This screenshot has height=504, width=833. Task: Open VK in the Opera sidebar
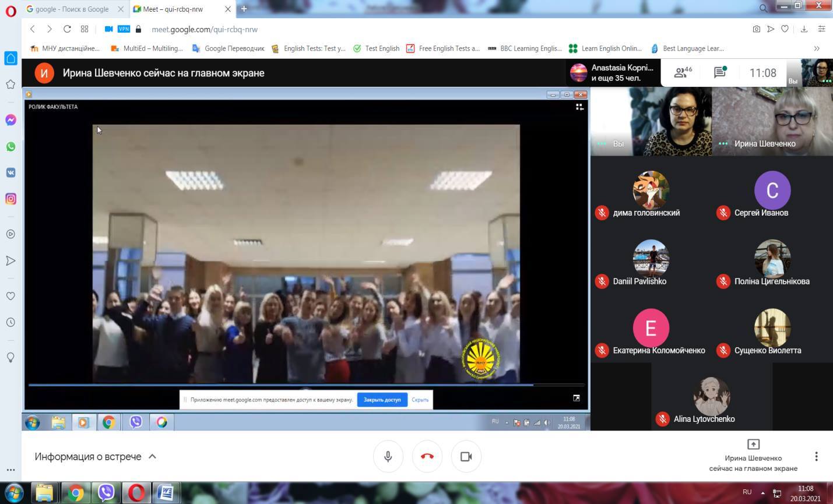coord(10,172)
